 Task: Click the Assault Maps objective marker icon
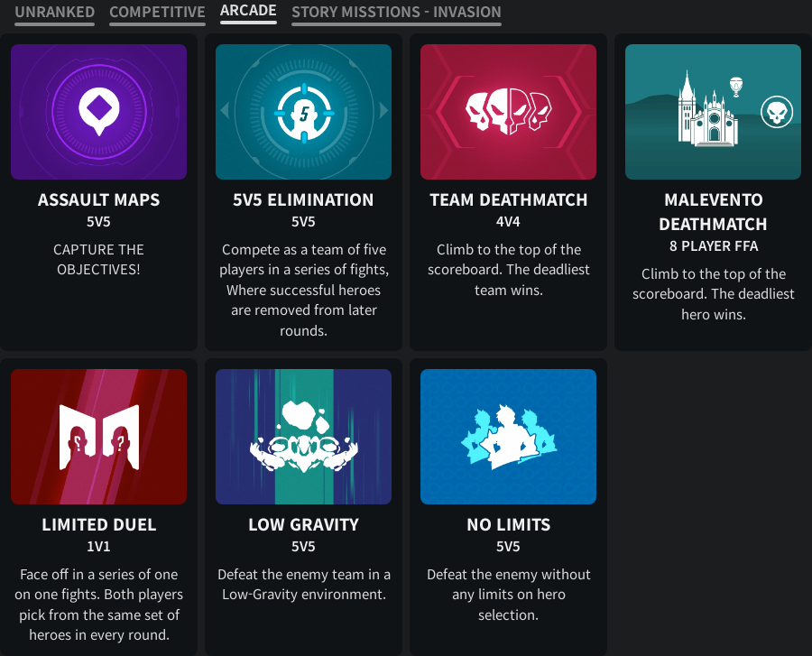point(99,111)
